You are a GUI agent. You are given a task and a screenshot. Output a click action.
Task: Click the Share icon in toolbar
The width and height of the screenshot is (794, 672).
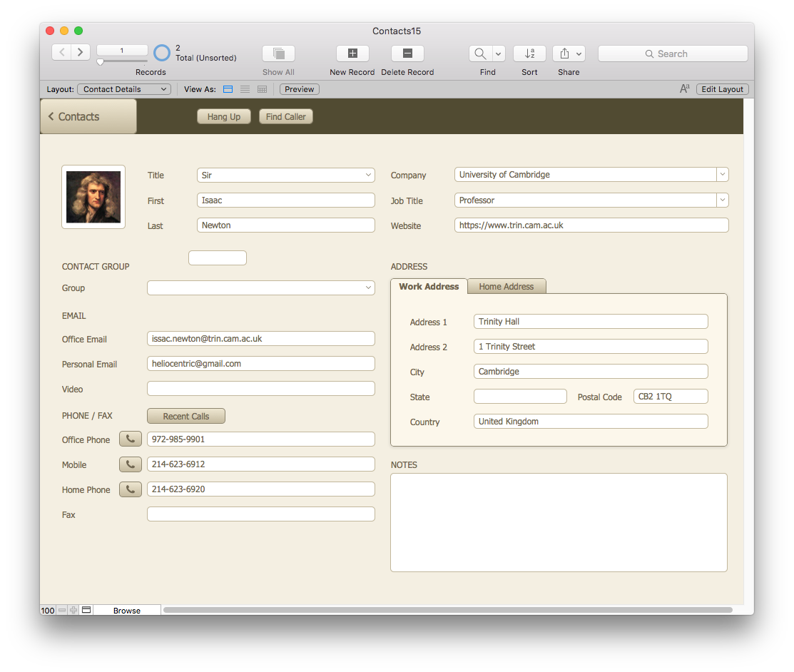[564, 54]
